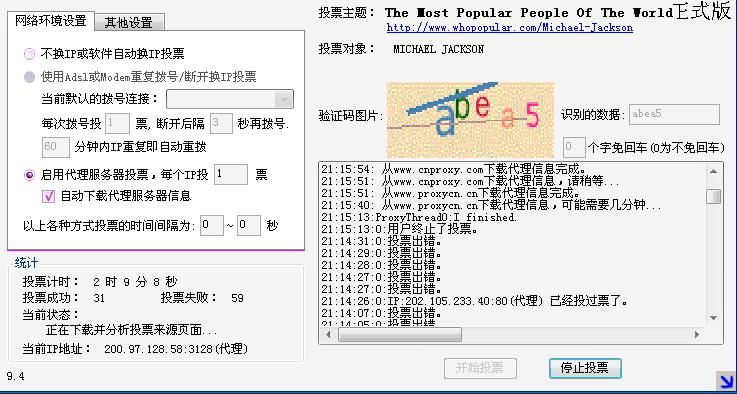The image size is (737, 394).
Task: Select log line 21:15:40 proxycn 可能需要几分钟
Action: [492, 205]
